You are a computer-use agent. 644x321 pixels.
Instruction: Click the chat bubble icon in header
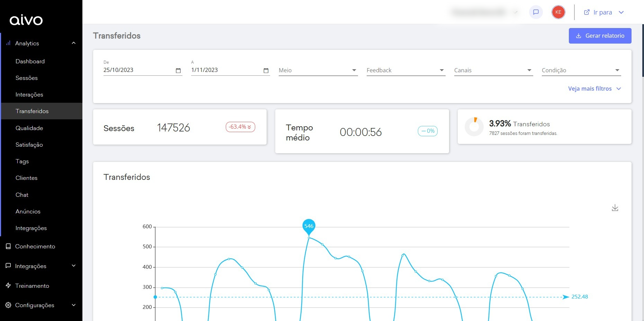click(x=536, y=12)
